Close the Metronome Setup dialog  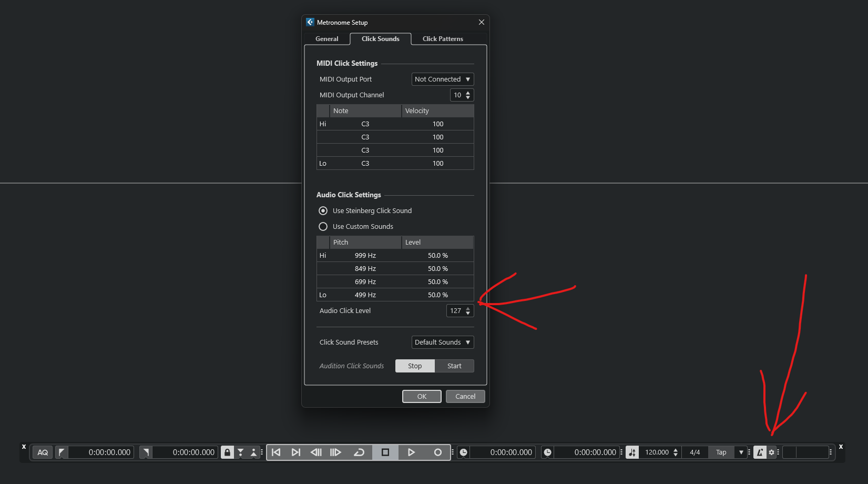(482, 22)
